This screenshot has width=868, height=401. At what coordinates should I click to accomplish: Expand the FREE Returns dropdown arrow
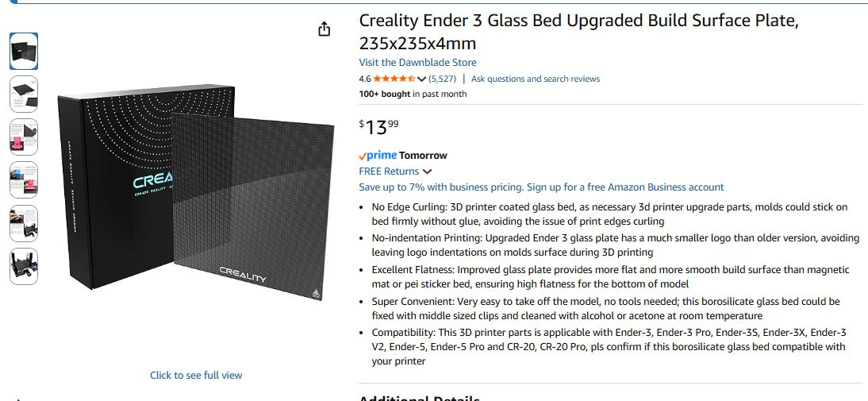coord(428,172)
